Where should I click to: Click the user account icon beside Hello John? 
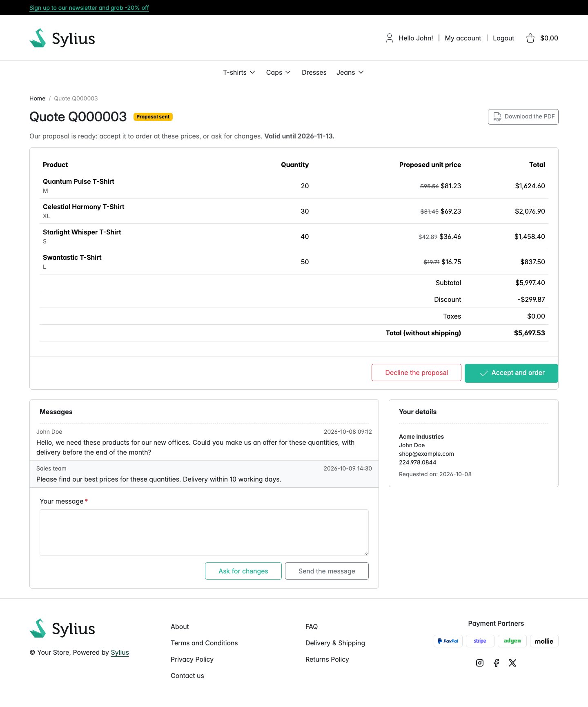(x=390, y=38)
